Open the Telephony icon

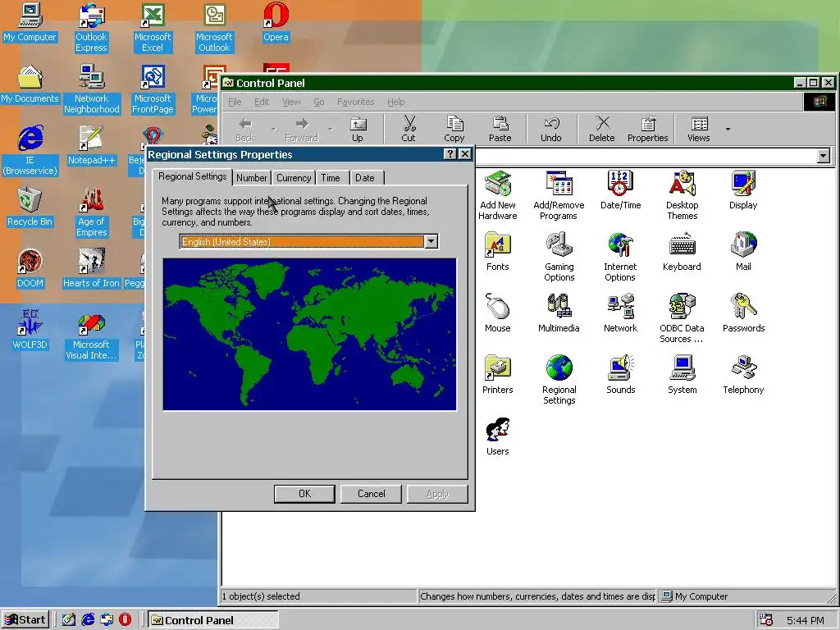point(743,374)
